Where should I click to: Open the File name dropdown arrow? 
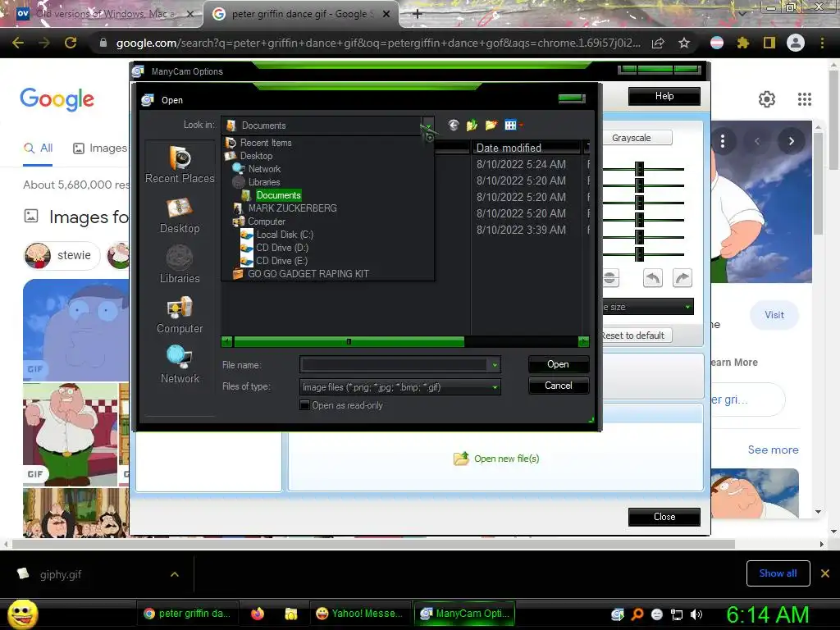495,365
